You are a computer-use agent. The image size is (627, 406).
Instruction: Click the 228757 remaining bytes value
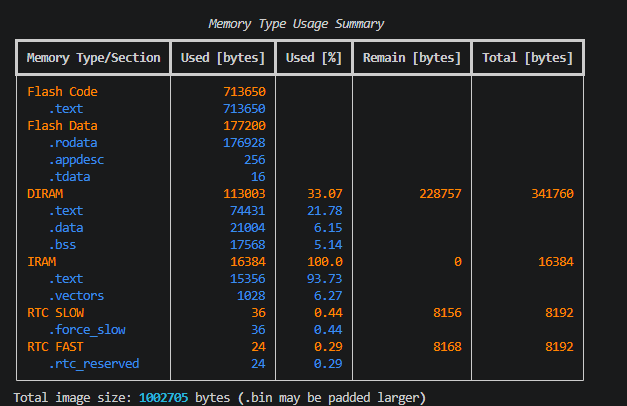[x=440, y=194]
